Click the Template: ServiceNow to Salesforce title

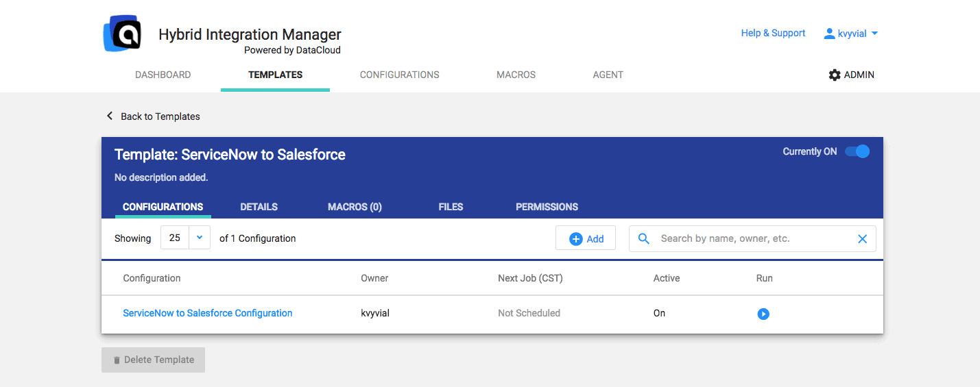tap(230, 155)
